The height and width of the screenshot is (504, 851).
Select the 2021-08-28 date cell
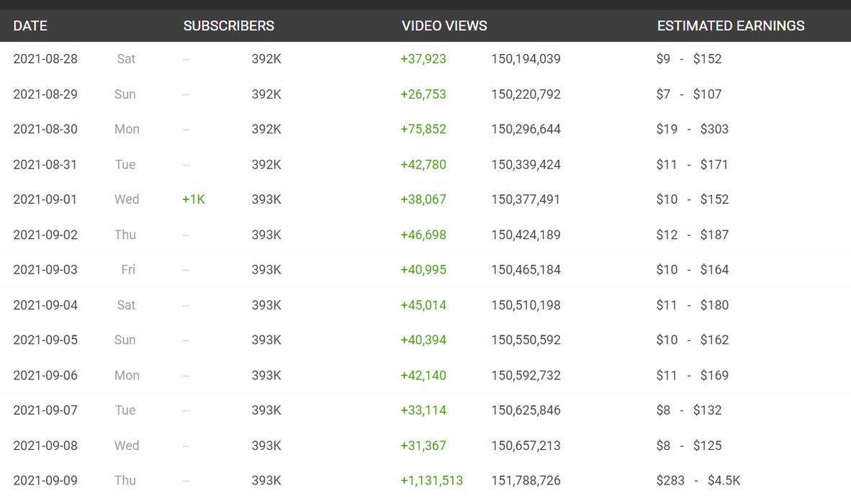(x=45, y=59)
